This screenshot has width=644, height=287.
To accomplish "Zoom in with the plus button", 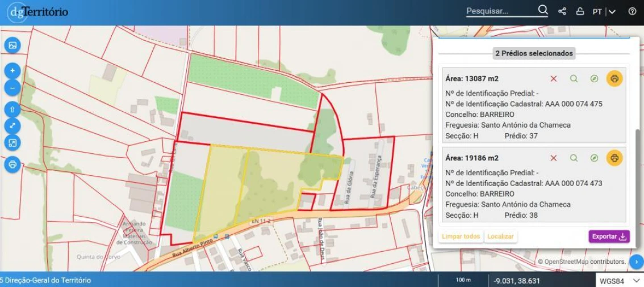I will 12,70.
